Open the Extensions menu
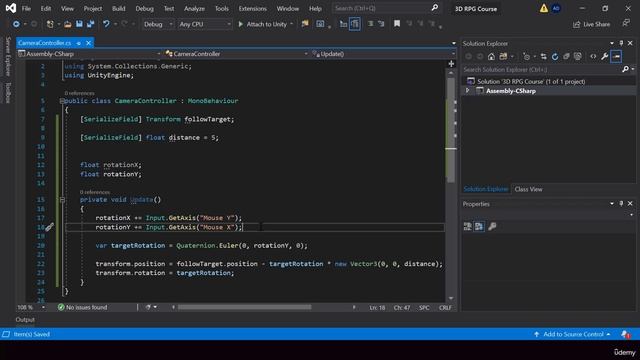The width and height of the screenshot is (640, 360). point(252,9)
